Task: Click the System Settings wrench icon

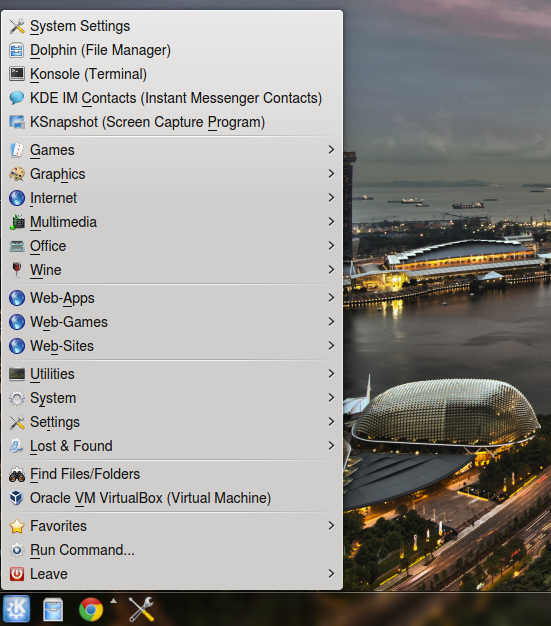Action: click(x=17, y=26)
